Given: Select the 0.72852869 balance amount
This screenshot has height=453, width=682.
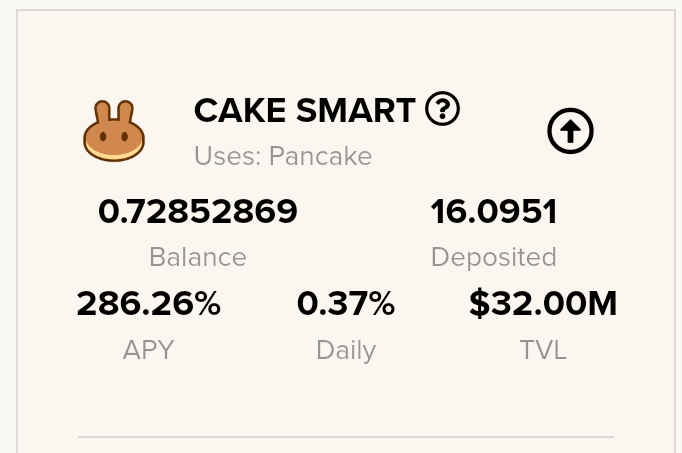Looking at the screenshot, I should tap(198, 211).
